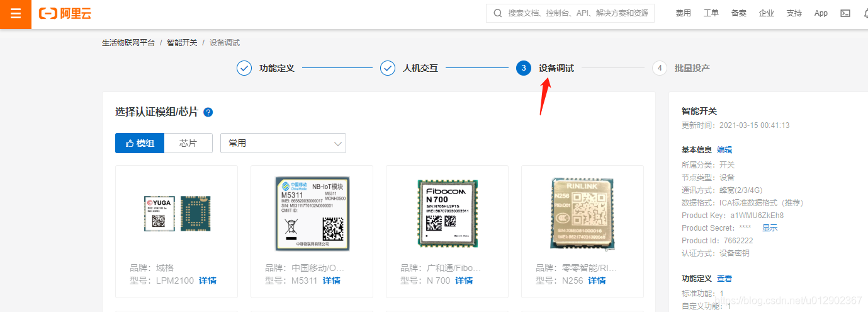Viewport: 868px width, 312px height.
Task: Click the help question mark icon
Action: [208, 112]
